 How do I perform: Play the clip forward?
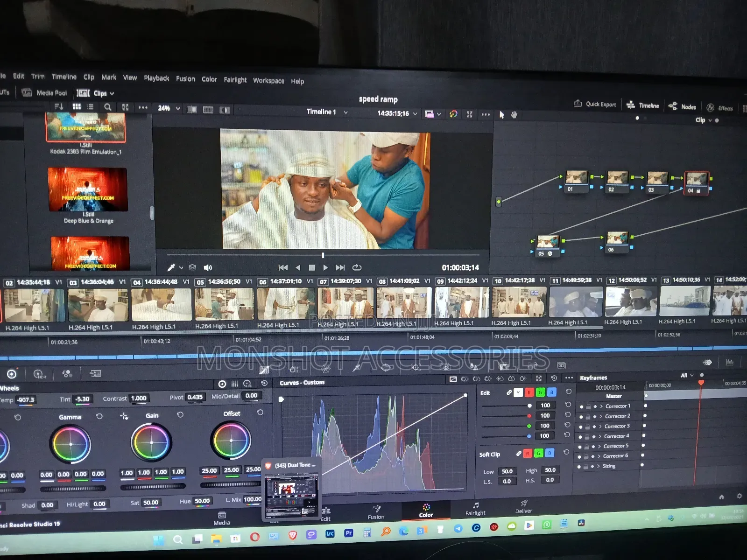coord(325,267)
